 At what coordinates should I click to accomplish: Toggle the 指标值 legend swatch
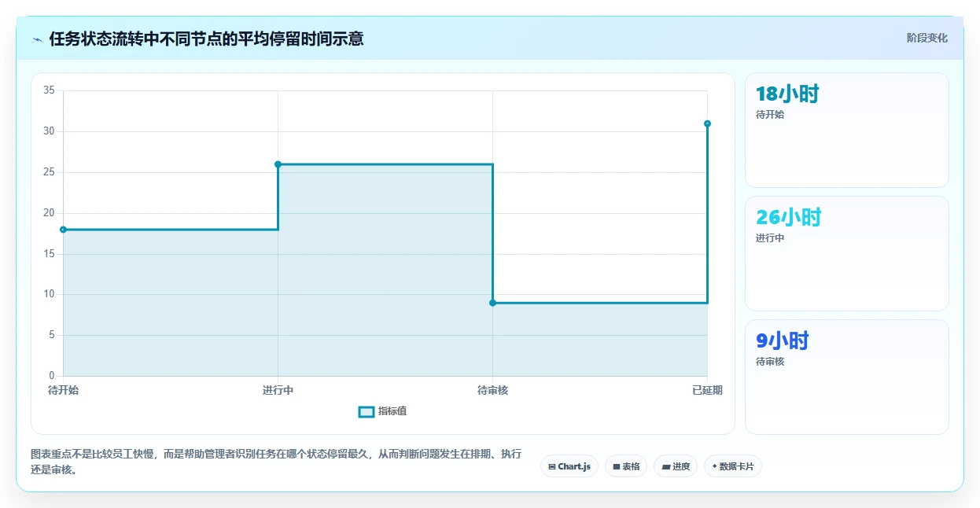pyautogui.click(x=366, y=411)
